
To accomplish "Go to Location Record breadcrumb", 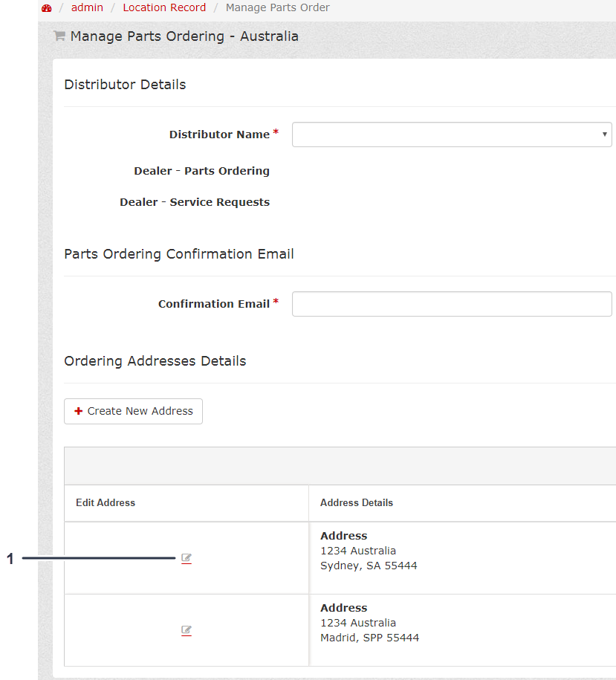I will pos(164,8).
